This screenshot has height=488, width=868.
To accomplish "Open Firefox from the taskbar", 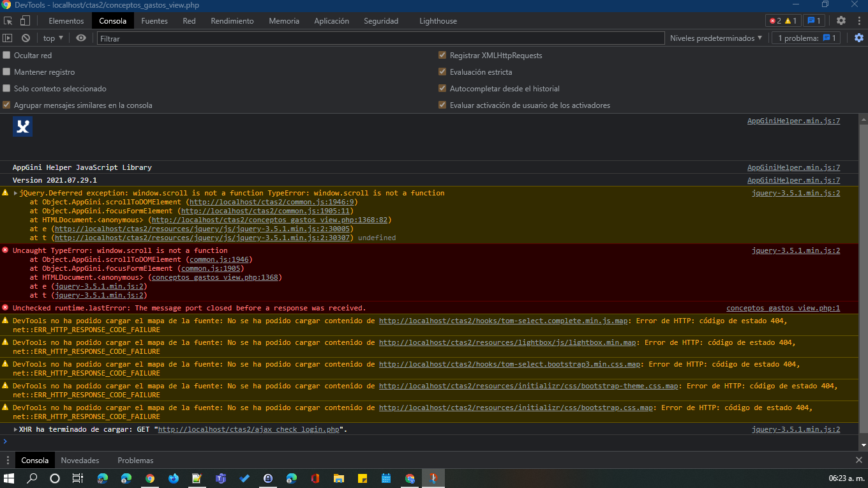I will pyautogui.click(x=174, y=478).
